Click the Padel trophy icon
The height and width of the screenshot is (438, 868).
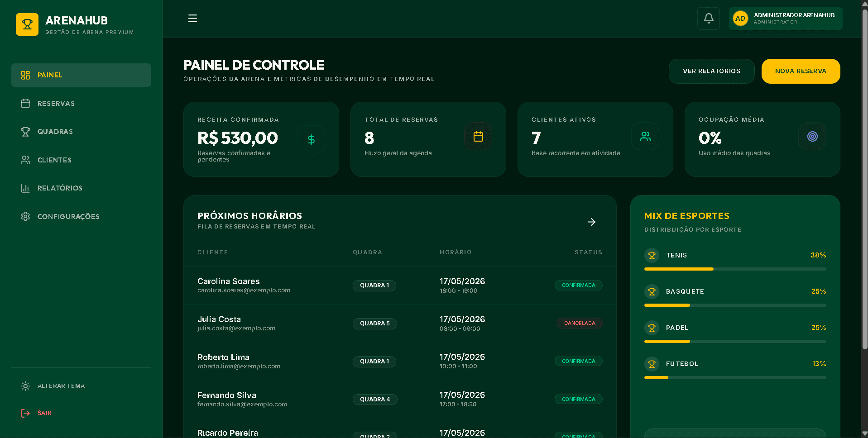652,328
